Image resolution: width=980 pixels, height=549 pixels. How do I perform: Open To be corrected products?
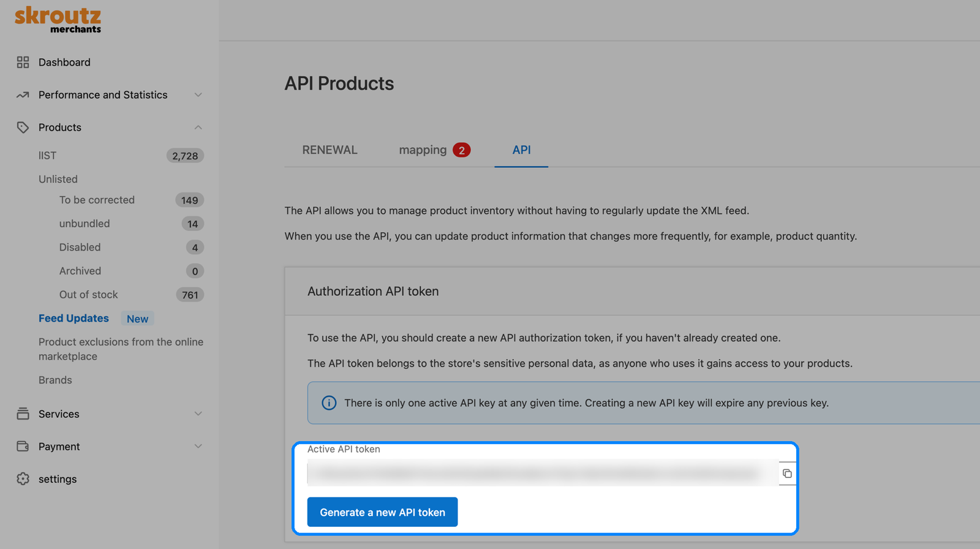pyautogui.click(x=97, y=200)
